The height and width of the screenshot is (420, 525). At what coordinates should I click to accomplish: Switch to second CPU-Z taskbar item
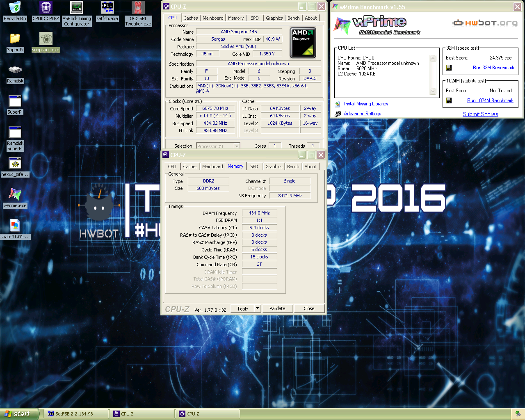[208, 414]
